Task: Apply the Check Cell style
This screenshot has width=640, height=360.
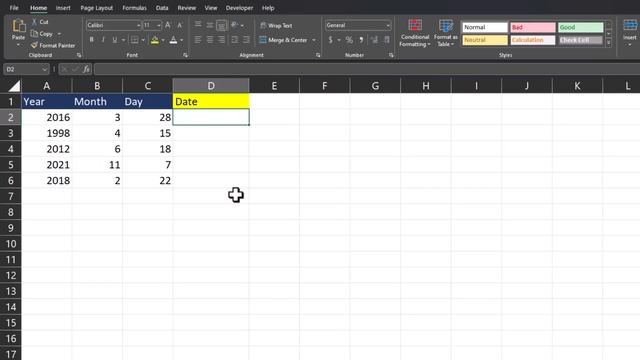Action: (580, 40)
